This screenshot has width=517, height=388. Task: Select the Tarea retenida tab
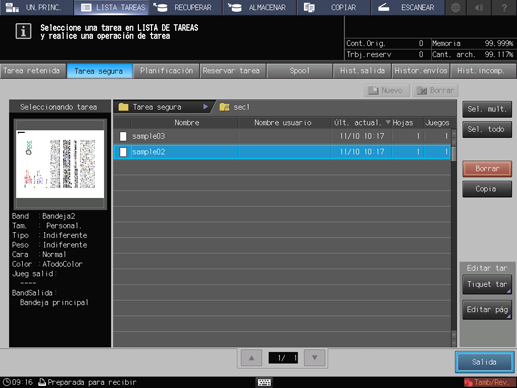coord(32,71)
